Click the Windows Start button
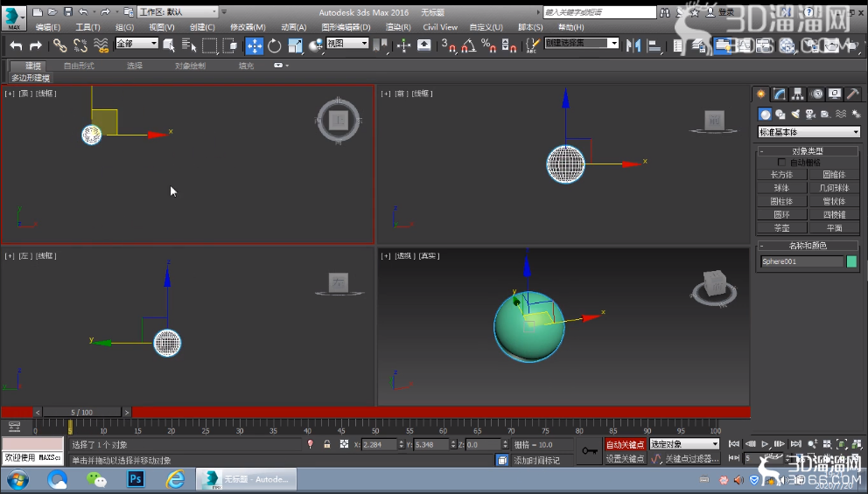 (x=17, y=479)
